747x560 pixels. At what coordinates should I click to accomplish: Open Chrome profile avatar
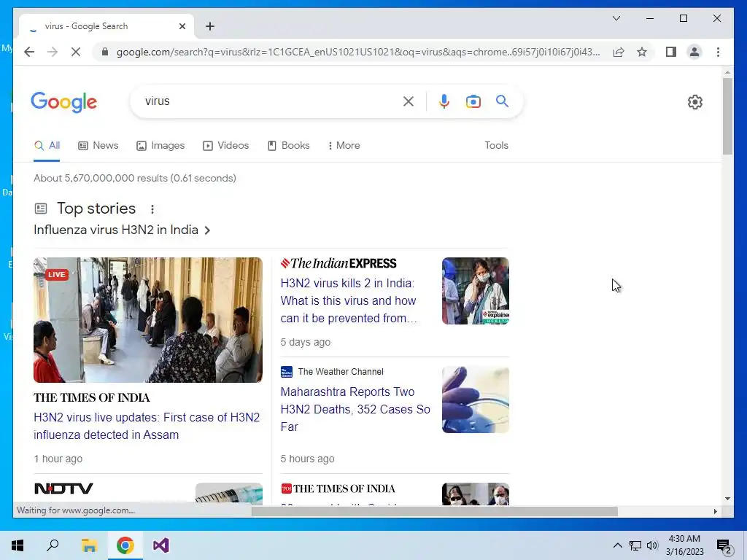click(x=694, y=52)
